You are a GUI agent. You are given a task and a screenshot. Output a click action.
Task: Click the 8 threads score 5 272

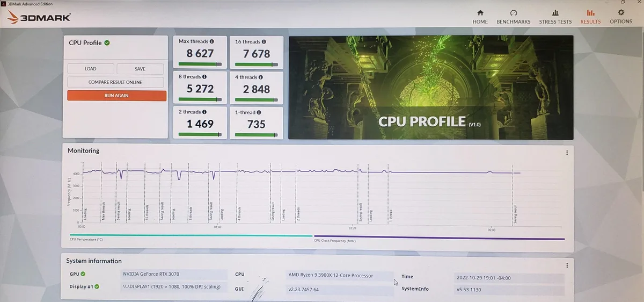point(200,89)
